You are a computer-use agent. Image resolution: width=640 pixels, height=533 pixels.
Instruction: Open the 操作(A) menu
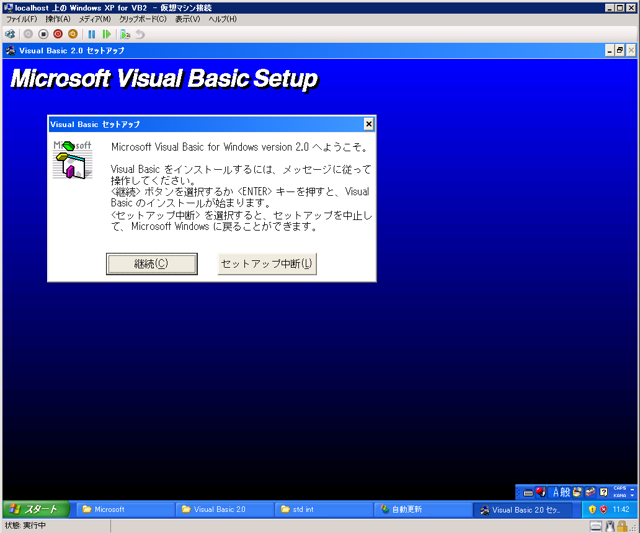[x=58, y=19]
